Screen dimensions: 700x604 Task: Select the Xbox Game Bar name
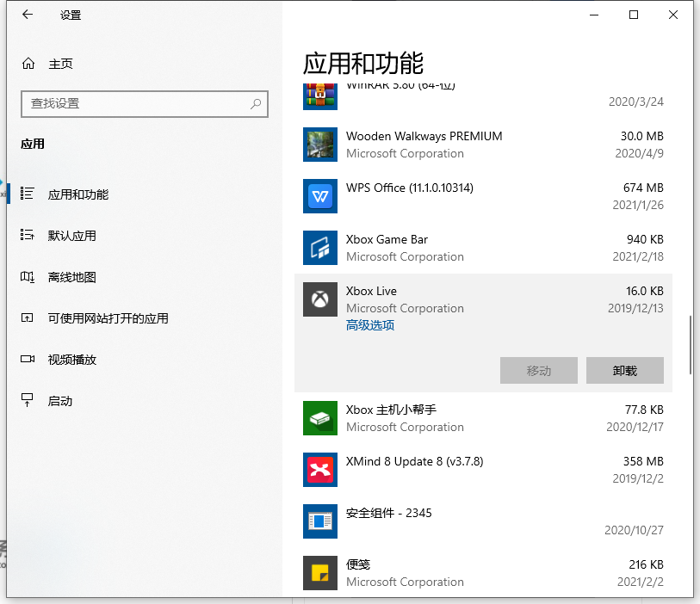click(x=387, y=239)
